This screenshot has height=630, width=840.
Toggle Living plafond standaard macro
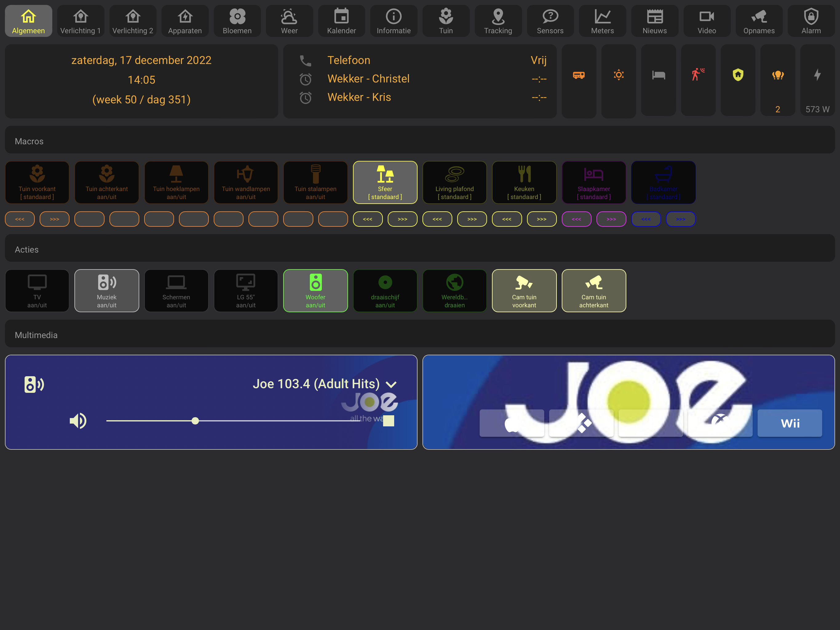[454, 182]
